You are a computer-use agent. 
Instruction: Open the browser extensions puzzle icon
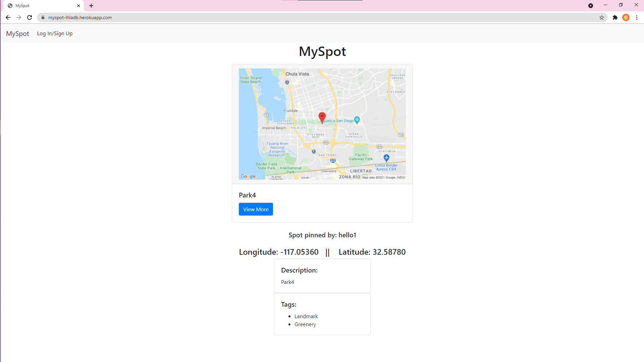coord(615,17)
